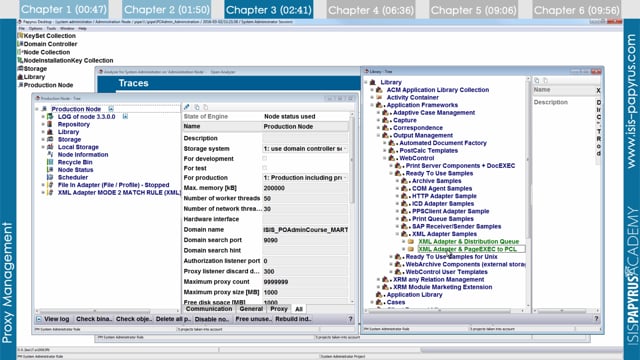Click the KeySet Collection icon
Image resolution: width=640 pixels, height=360 pixels.
(20, 36)
